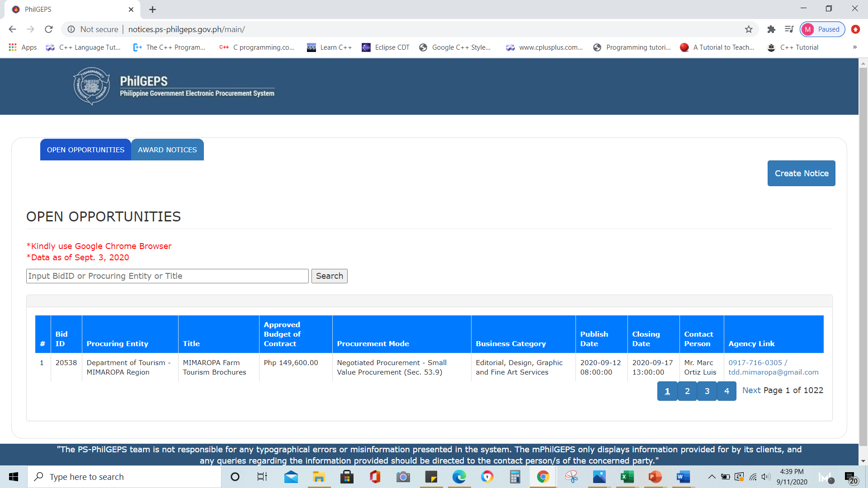Open the notification center icon

(x=850, y=478)
